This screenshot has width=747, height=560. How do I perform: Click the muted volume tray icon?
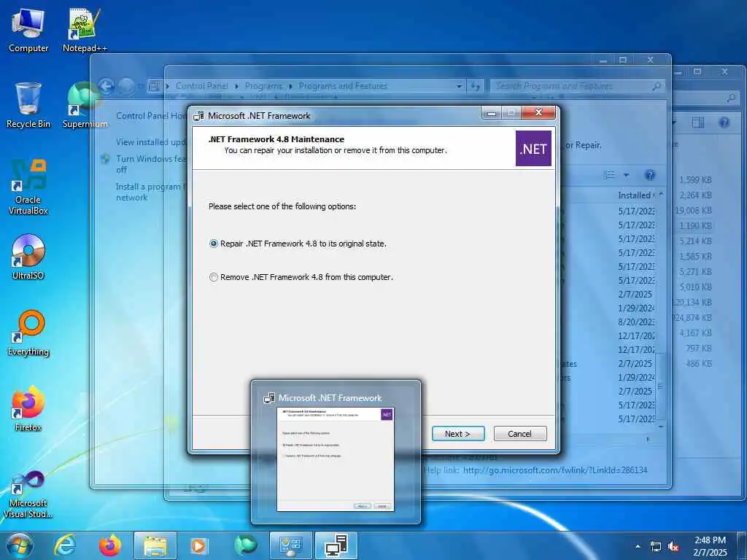coord(673,547)
